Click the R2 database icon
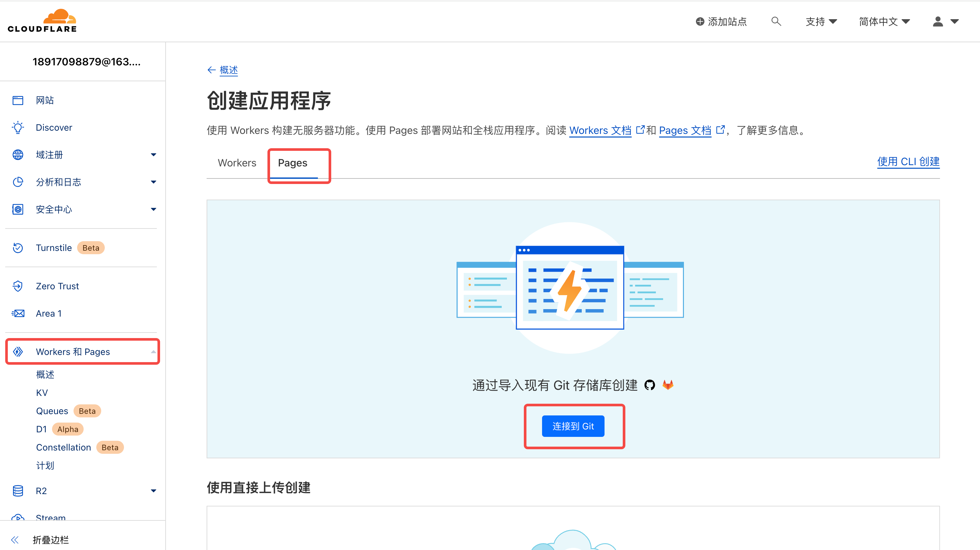This screenshot has width=980, height=550. (x=18, y=491)
